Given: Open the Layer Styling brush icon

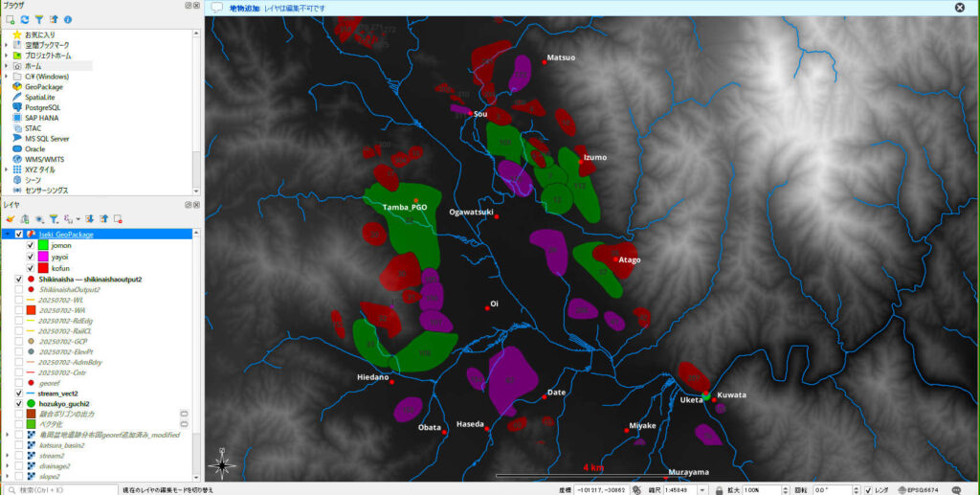Looking at the screenshot, I should 11,219.
